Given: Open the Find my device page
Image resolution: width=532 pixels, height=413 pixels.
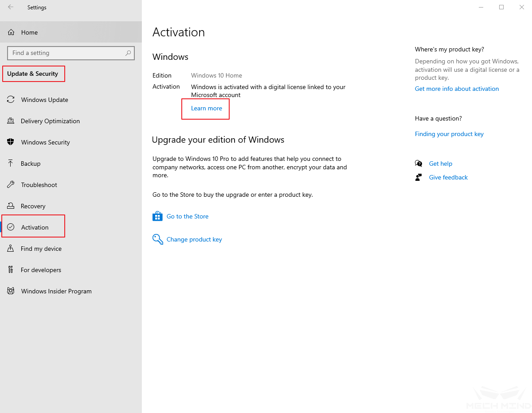Looking at the screenshot, I should point(41,249).
